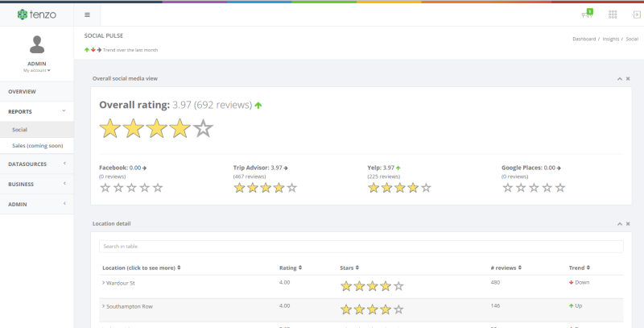This screenshot has height=328, width=644.
Task: Sort by Location column
Action: [x=142, y=268]
